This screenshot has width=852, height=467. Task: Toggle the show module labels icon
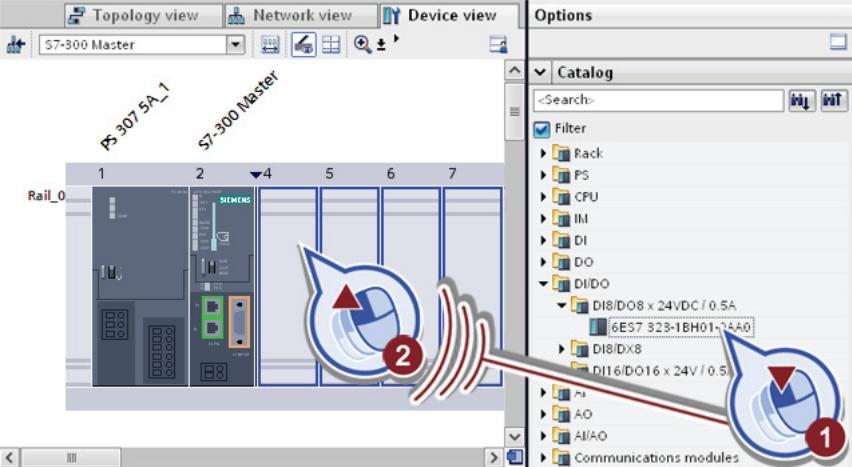303,45
